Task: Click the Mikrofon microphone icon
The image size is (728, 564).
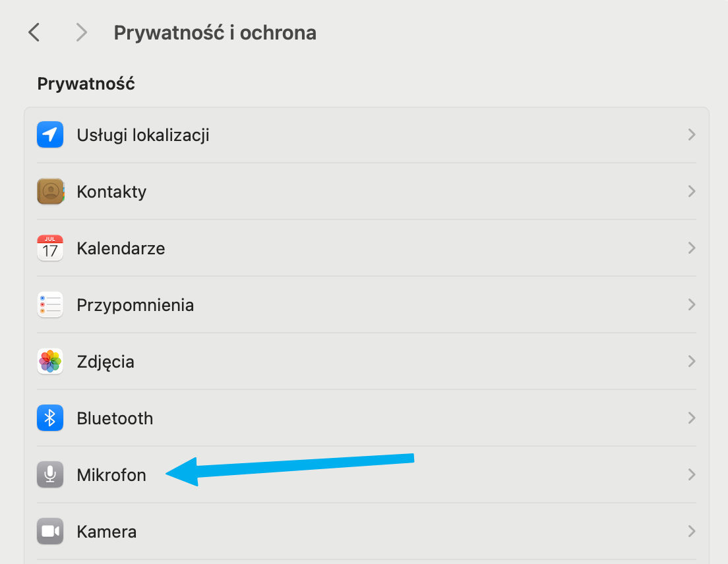Action: tap(50, 474)
